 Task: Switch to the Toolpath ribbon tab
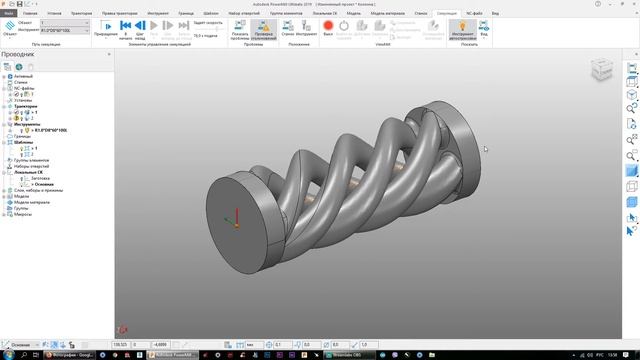[81, 13]
